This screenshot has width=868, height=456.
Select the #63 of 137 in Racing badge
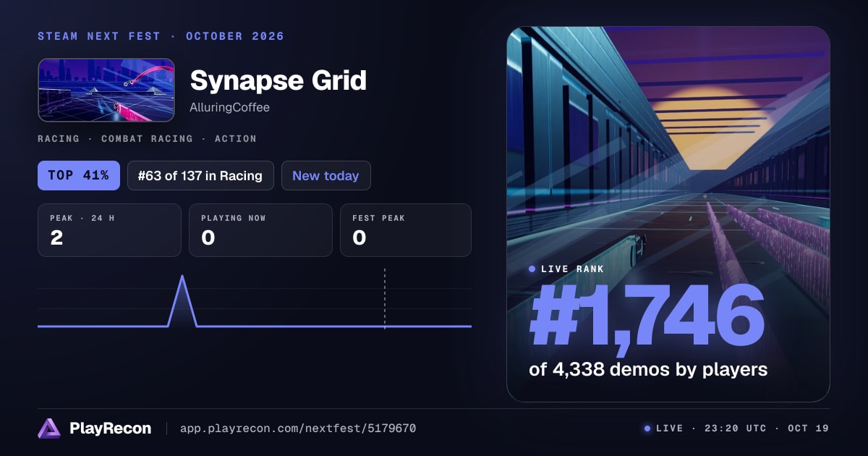(200, 175)
